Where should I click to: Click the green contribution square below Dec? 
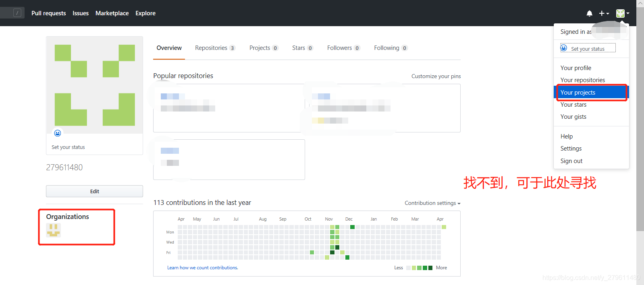[352, 227]
